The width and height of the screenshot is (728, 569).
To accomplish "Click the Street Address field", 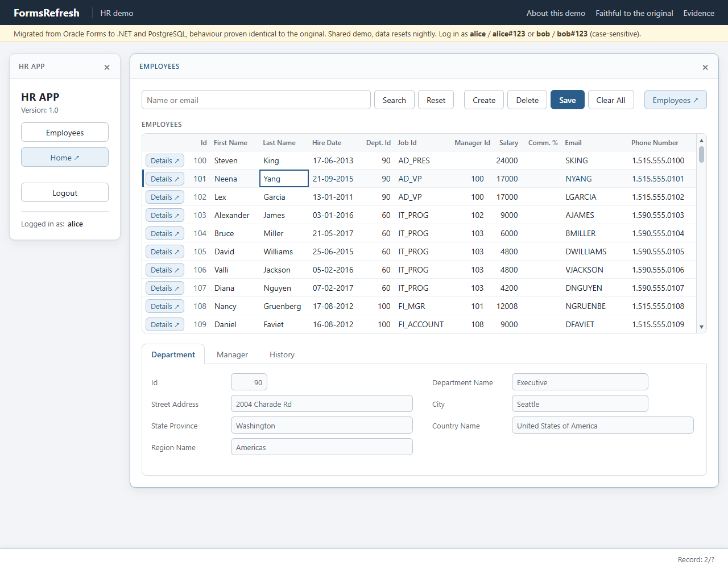I will tap(322, 403).
